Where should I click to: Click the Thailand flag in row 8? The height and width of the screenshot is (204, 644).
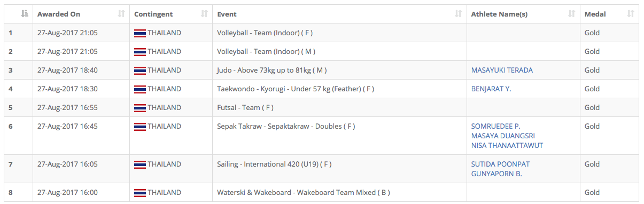tap(140, 193)
